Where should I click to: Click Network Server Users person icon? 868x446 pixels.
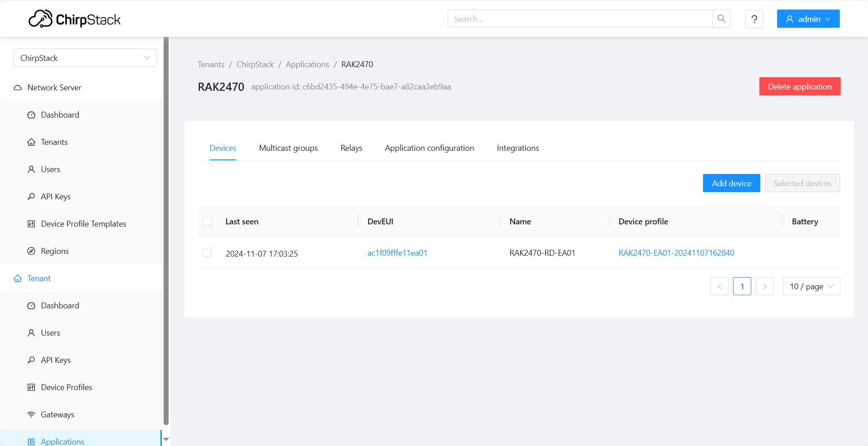tap(31, 169)
